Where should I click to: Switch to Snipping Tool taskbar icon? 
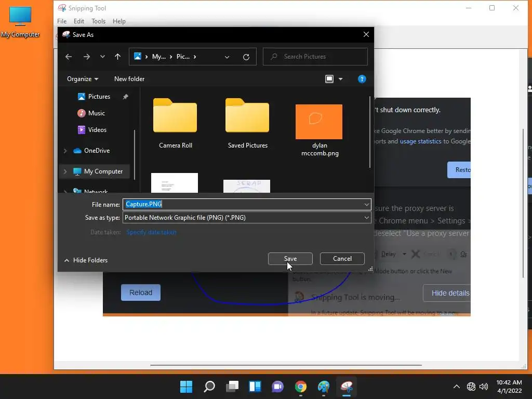tap(347, 387)
